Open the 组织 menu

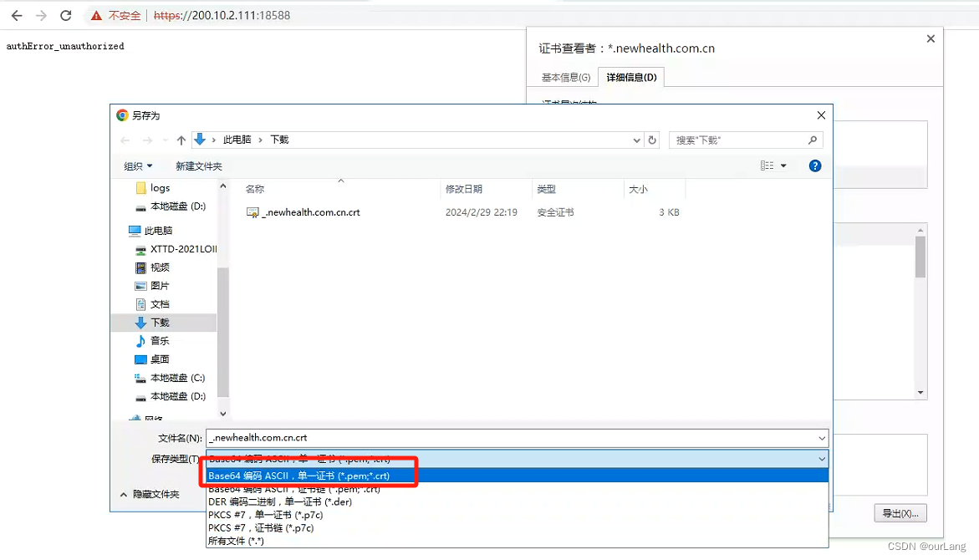point(138,166)
